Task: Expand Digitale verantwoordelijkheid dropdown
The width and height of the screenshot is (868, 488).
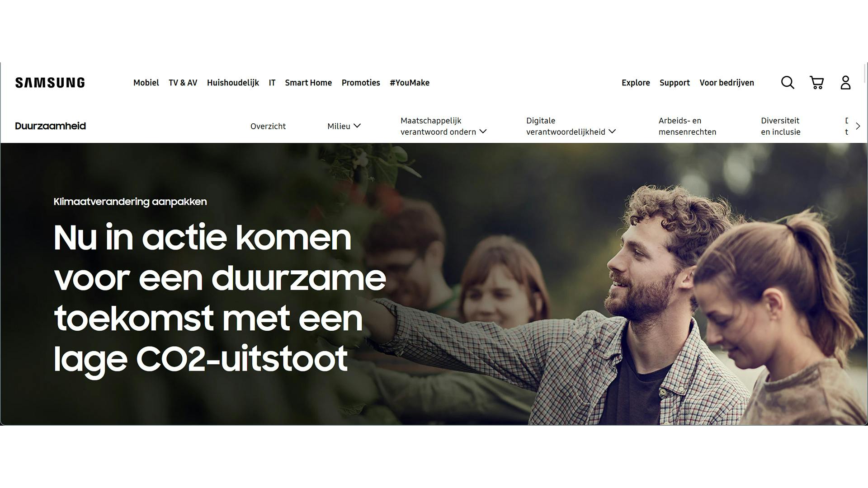Action: point(571,126)
